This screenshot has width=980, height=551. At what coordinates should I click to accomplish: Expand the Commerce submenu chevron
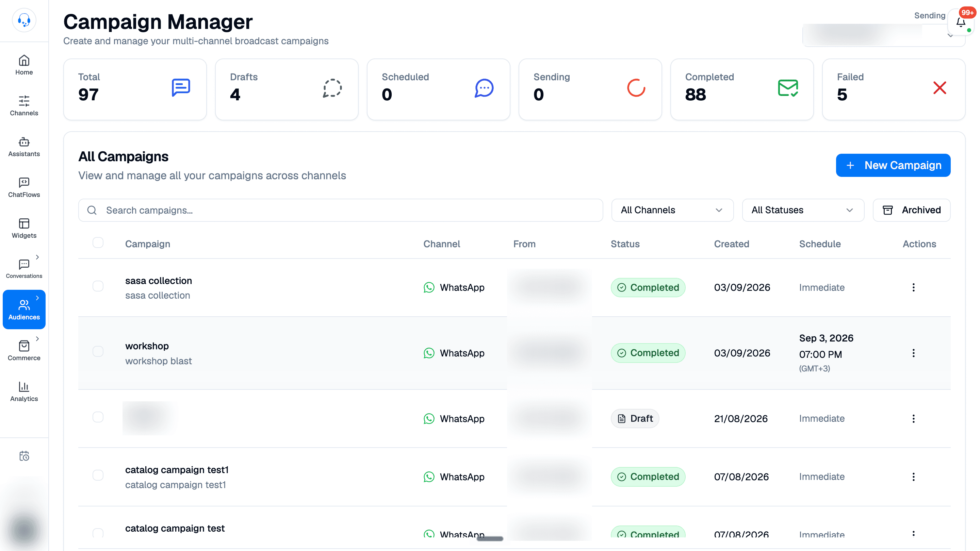tap(37, 338)
